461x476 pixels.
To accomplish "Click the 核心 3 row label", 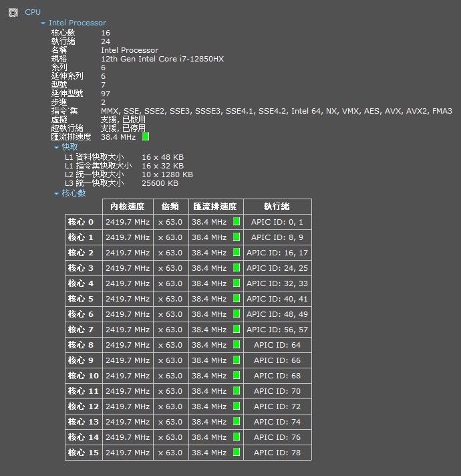I will tap(84, 268).
